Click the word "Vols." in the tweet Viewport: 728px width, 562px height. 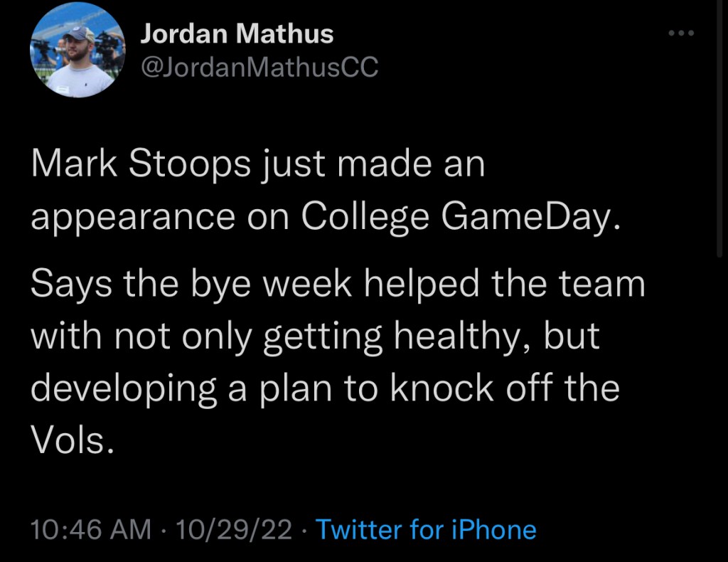72,441
